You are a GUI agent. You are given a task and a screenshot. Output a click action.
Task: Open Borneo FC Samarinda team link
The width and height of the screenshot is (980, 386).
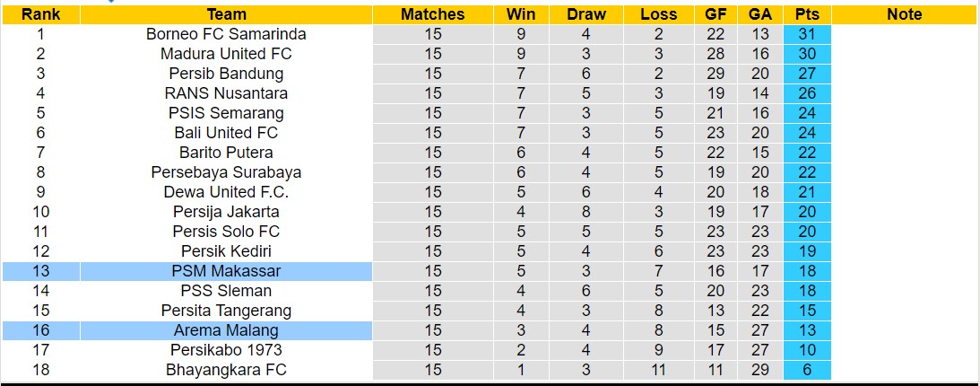[226, 34]
